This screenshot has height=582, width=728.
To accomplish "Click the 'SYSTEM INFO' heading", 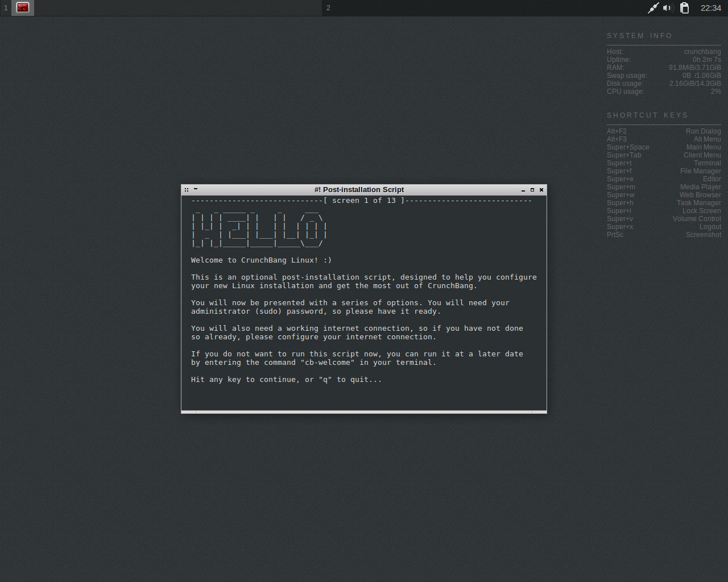I will tap(640, 36).
